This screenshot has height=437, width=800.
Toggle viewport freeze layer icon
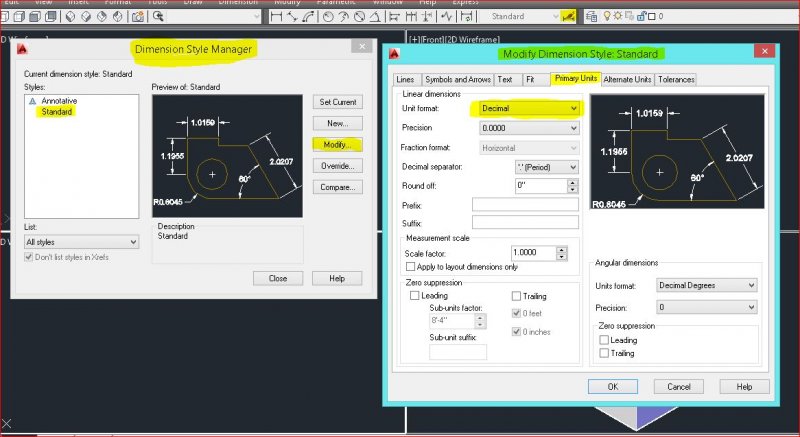[x=630, y=16]
